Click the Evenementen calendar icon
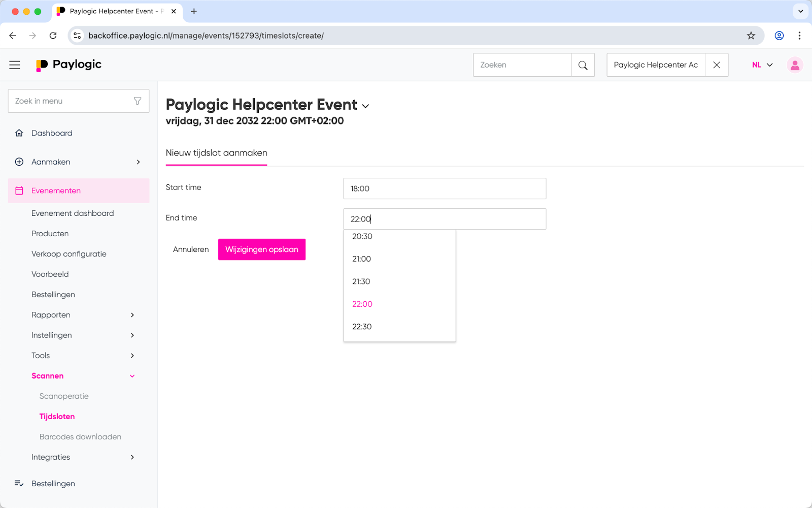812x508 pixels. (19, 190)
